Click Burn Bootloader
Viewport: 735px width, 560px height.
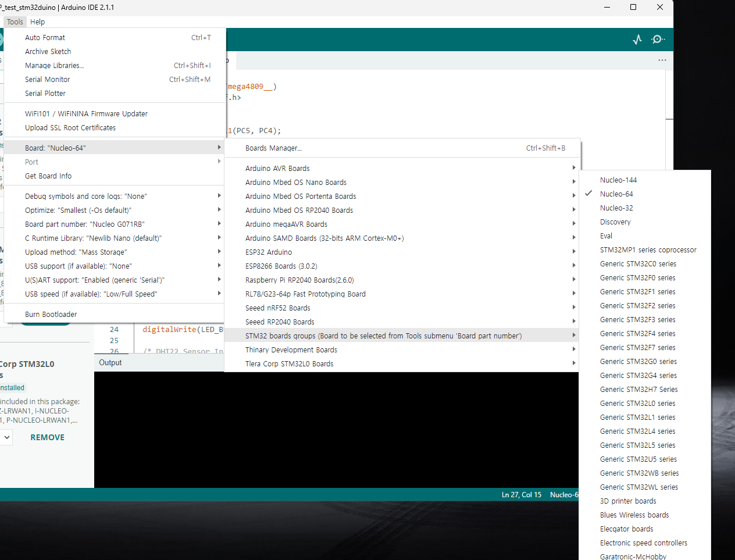115,315
